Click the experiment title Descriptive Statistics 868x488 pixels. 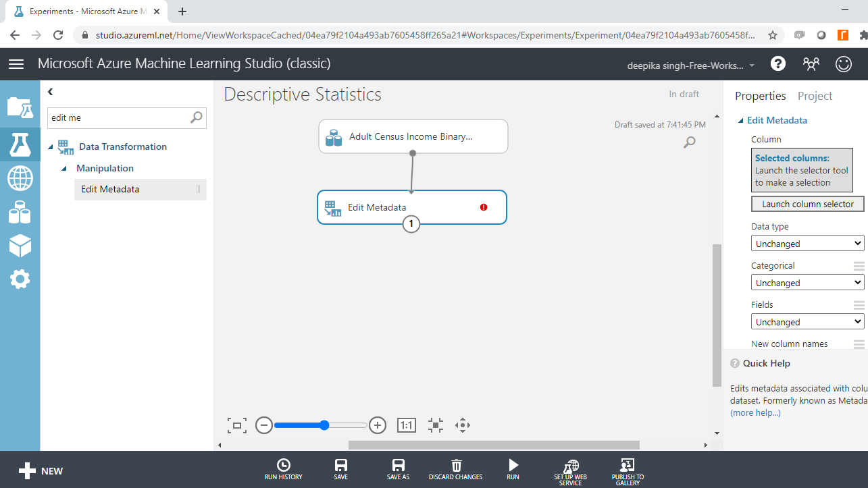point(303,94)
